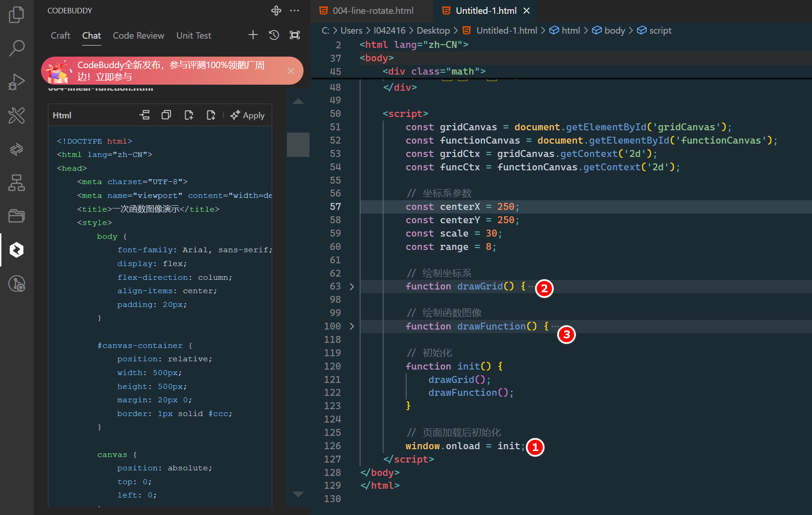Image resolution: width=812 pixels, height=515 pixels.
Task: Open the folders project view in the activity bar
Action: pos(17,216)
